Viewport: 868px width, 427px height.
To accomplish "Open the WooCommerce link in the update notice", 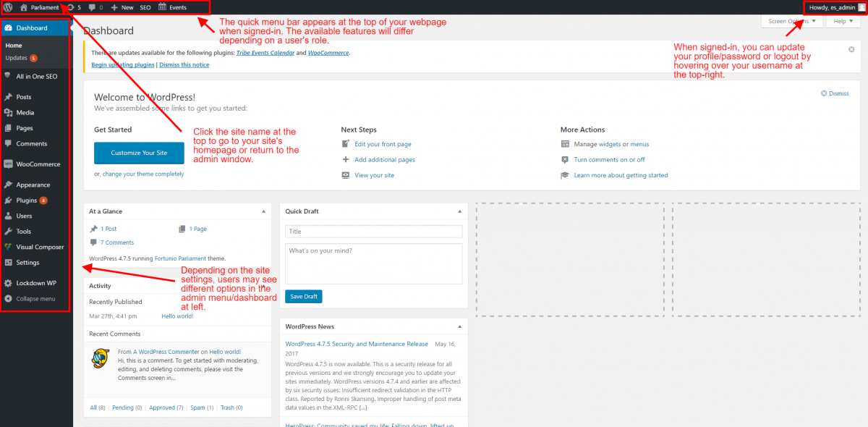I will 328,53.
